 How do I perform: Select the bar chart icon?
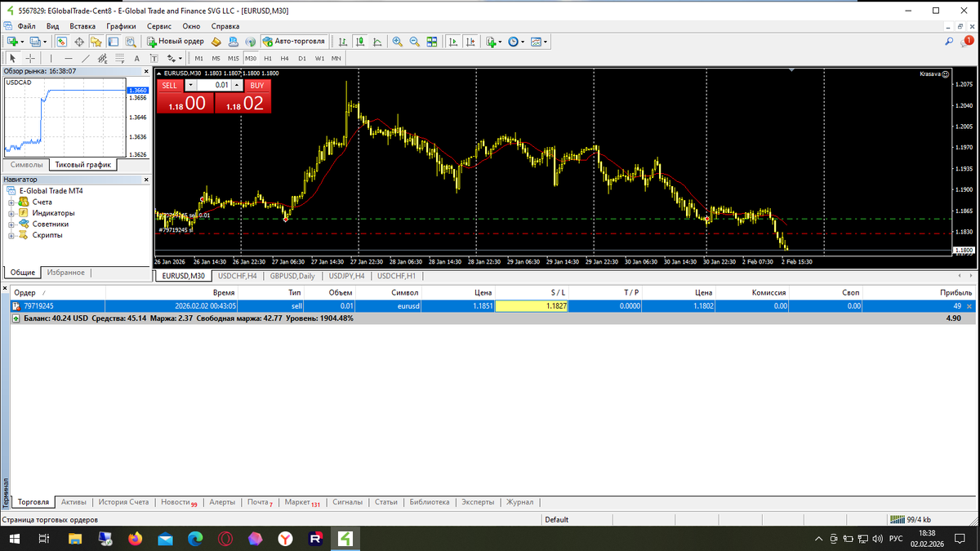pyautogui.click(x=342, y=41)
